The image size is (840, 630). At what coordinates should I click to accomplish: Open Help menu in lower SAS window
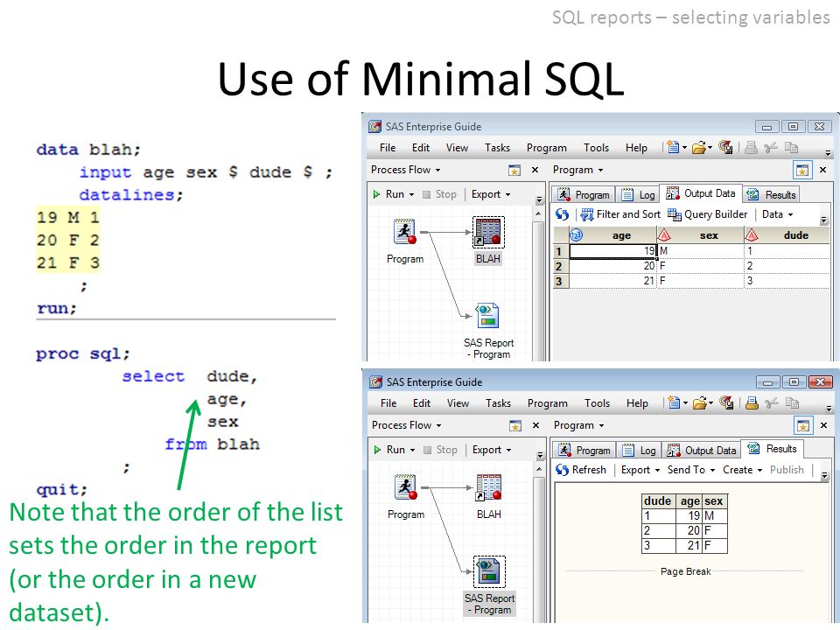637,403
